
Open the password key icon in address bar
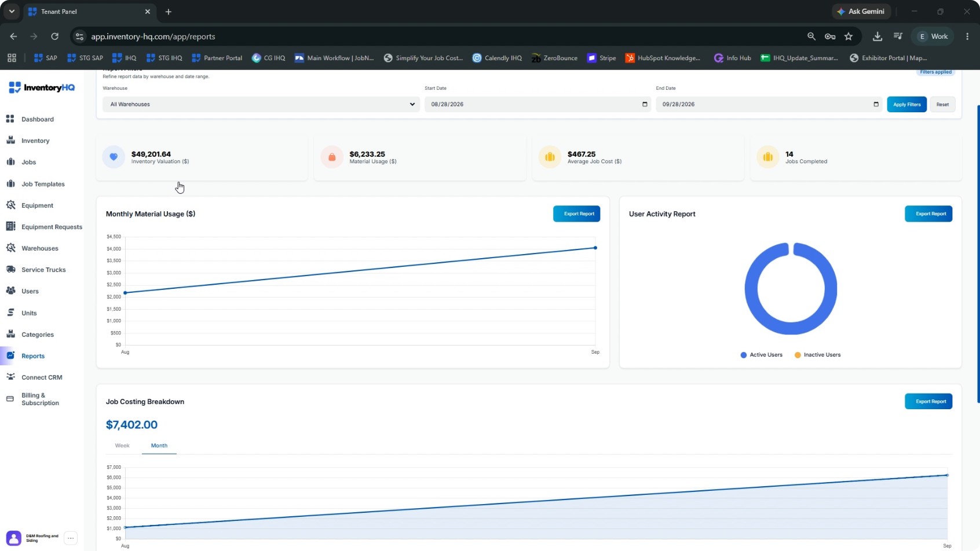(x=830, y=36)
